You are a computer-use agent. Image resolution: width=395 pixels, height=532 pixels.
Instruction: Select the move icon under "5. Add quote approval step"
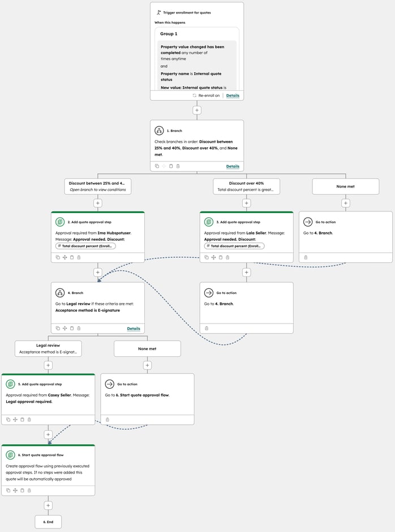15,420
